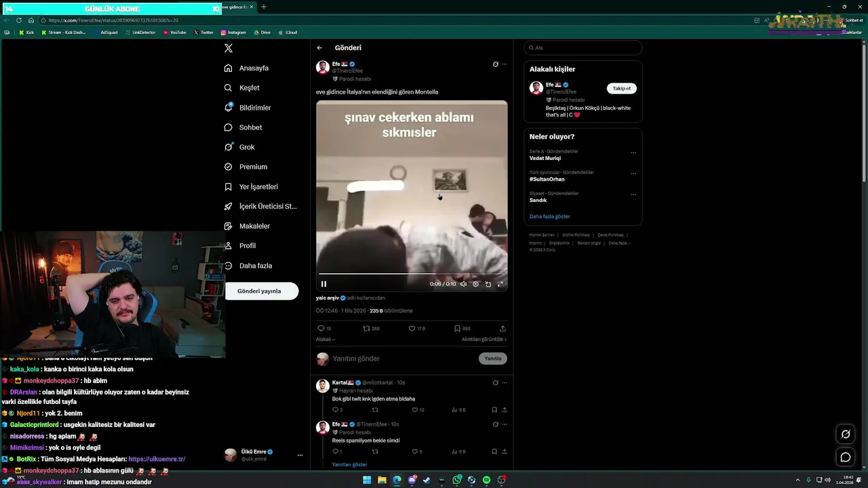The width and height of the screenshot is (868, 488).
Task: Go back with the Gönderi arrow
Action: pyautogui.click(x=319, y=47)
